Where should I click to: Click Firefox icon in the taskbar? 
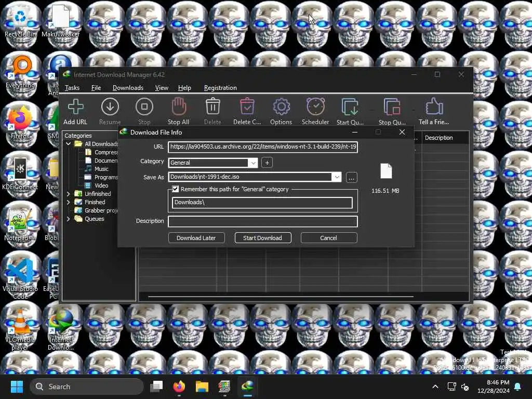(179, 387)
